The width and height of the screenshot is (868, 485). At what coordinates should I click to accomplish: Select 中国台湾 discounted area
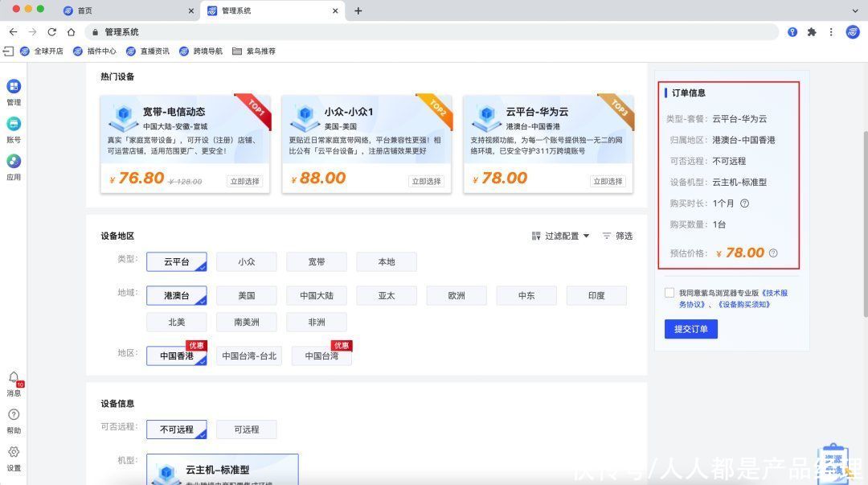coord(321,356)
